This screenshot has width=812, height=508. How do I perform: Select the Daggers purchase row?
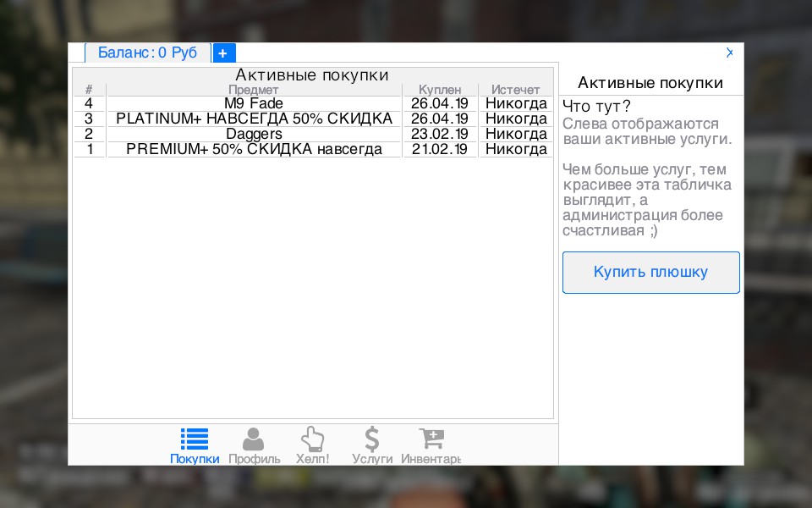pyautogui.click(x=253, y=134)
